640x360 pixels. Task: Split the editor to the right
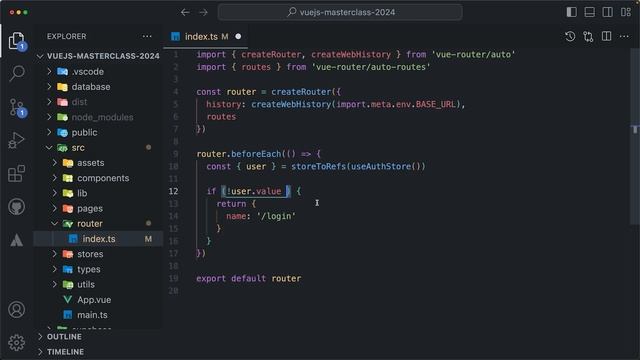(607, 37)
